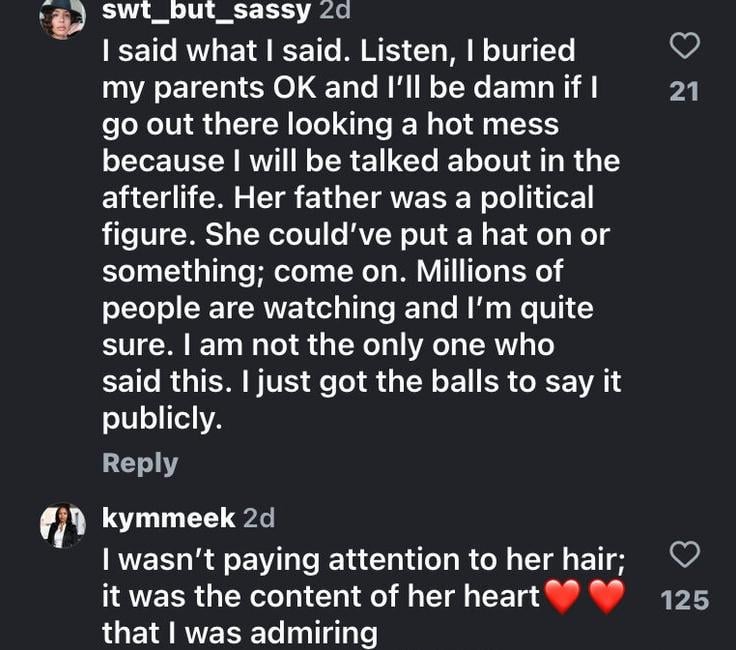Click the first red heart emoji

(x=564, y=596)
